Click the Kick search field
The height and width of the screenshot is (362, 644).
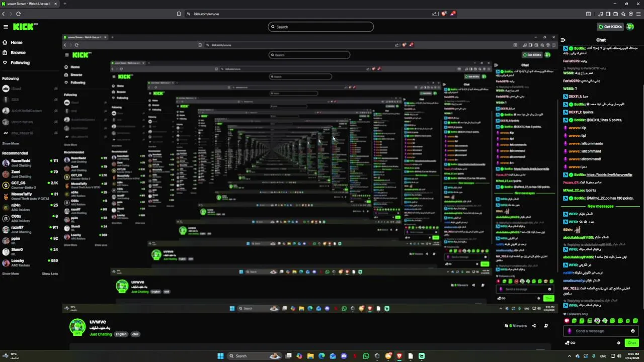coord(321,27)
